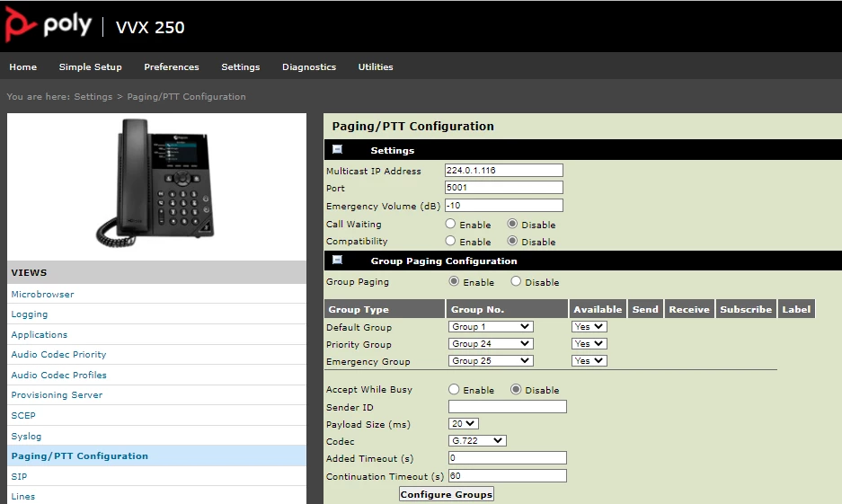Enable Accept While Busy
The image size is (842, 504).
pyautogui.click(x=455, y=389)
